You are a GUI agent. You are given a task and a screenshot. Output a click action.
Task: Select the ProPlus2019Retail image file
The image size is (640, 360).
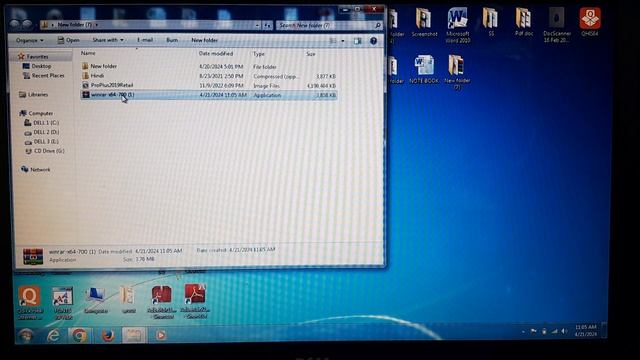click(209, 85)
